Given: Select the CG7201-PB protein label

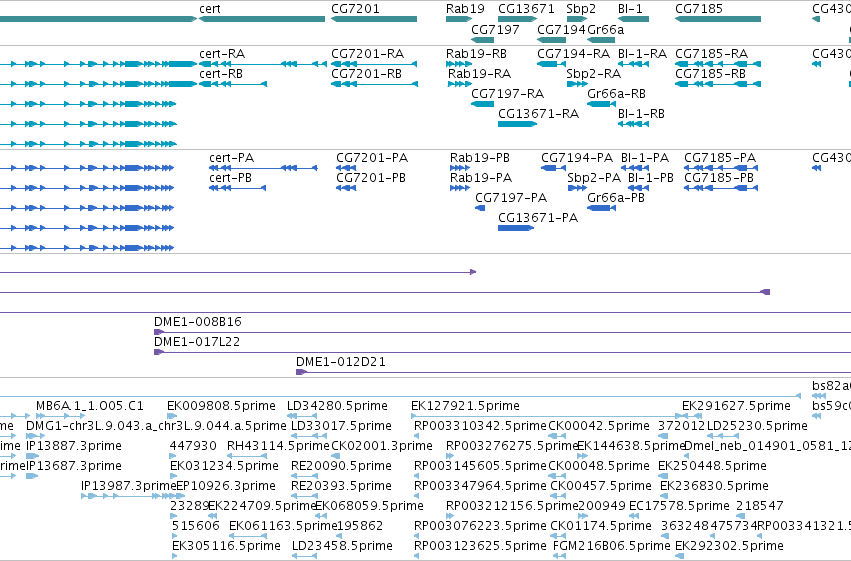Looking at the screenshot, I should click(x=371, y=178).
